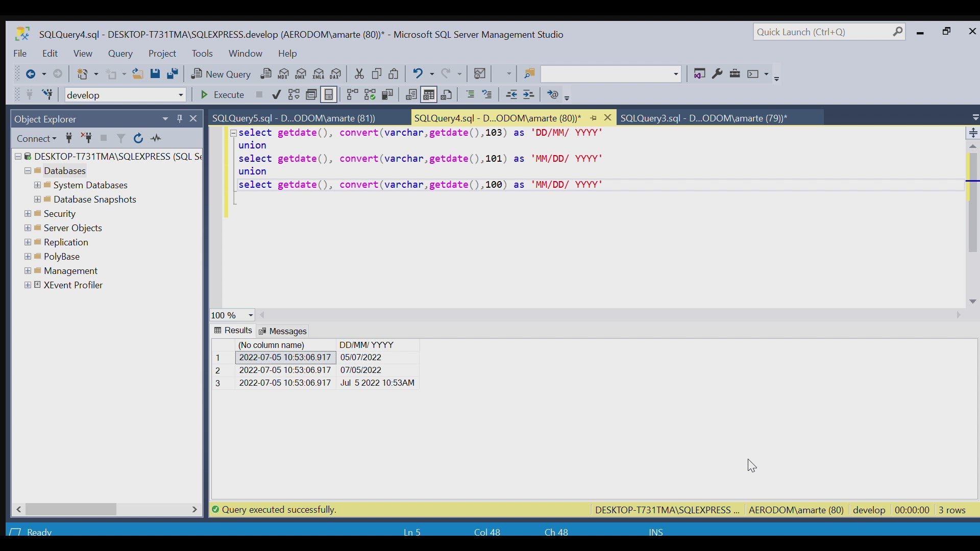The height and width of the screenshot is (551, 980).
Task: Expand the Security node
Action: tap(27, 214)
